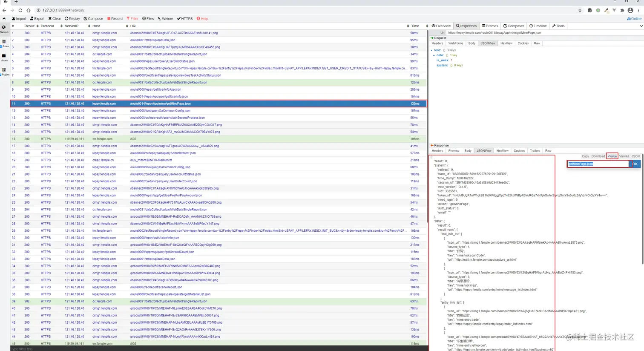Collapse the root node in request JSON
This screenshot has width=644, height=351.
[431, 50]
